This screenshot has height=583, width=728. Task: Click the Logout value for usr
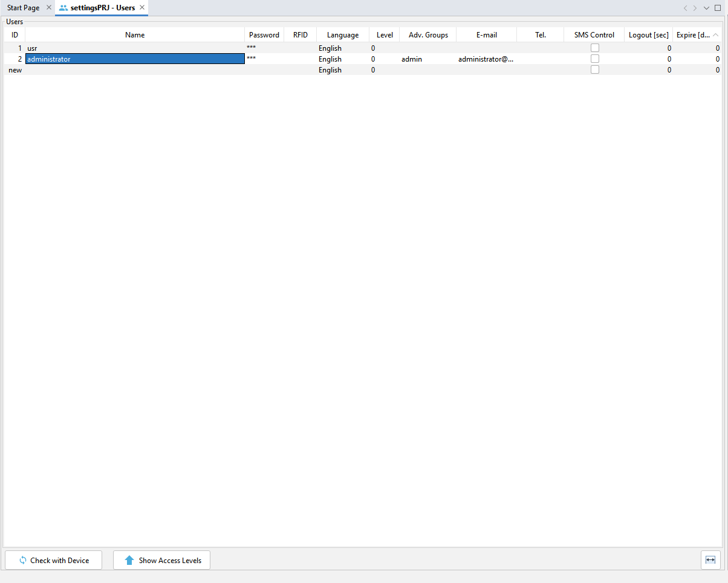[649, 48]
